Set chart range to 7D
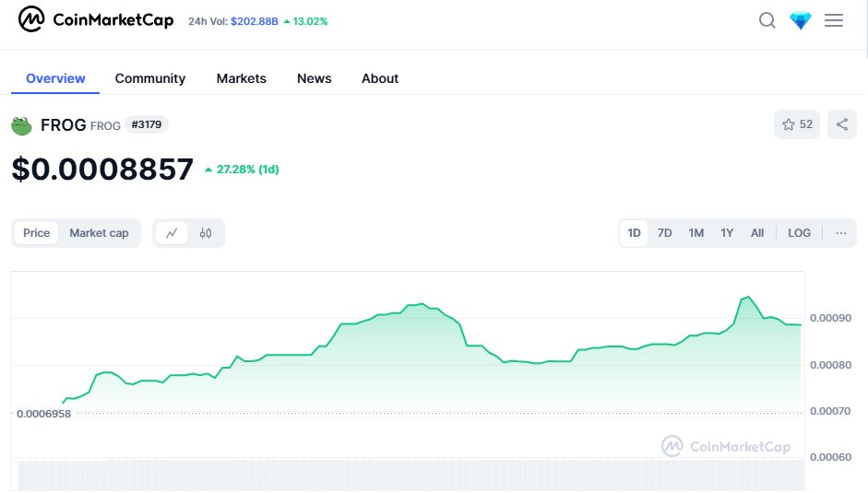868x493 pixels. [664, 233]
